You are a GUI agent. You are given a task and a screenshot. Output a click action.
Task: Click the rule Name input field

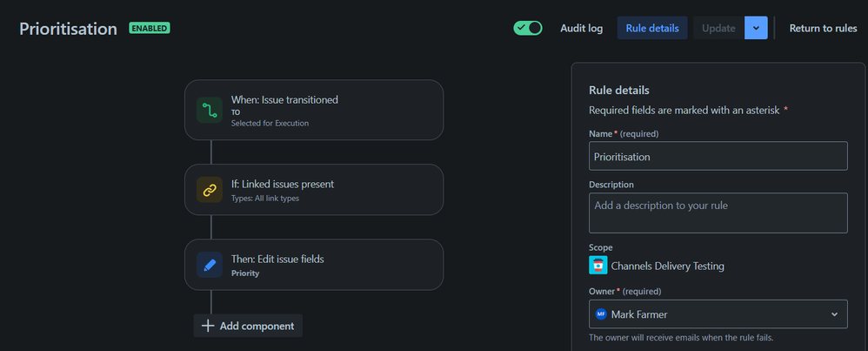point(718,156)
